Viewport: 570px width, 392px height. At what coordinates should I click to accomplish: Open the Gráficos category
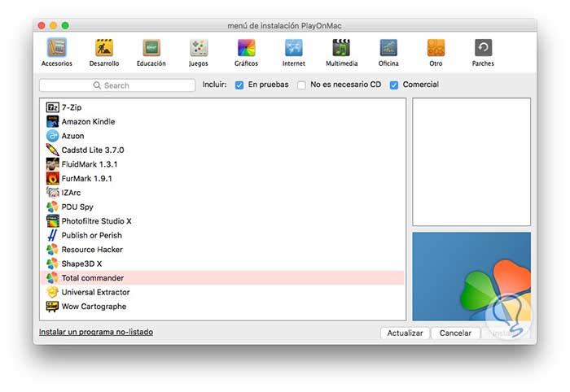[x=246, y=53]
